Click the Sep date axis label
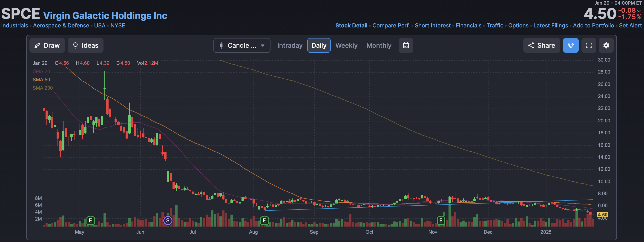 (x=314, y=232)
